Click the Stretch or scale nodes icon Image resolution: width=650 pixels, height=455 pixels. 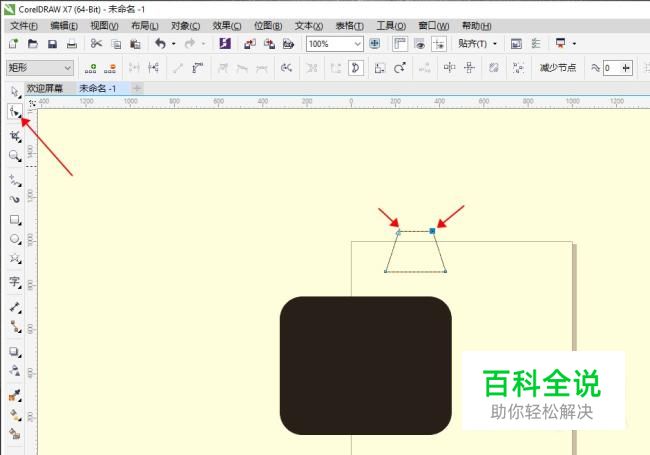pos(380,68)
